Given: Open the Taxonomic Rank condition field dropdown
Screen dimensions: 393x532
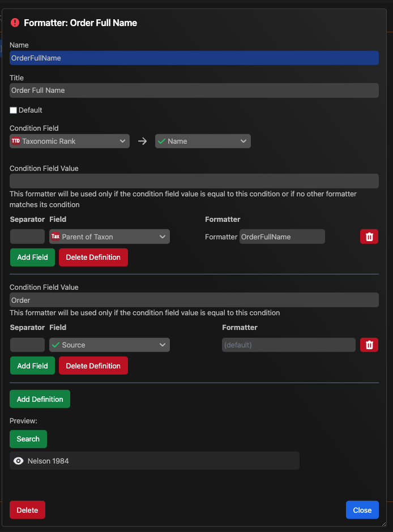Looking at the screenshot, I should click(x=70, y=141).
